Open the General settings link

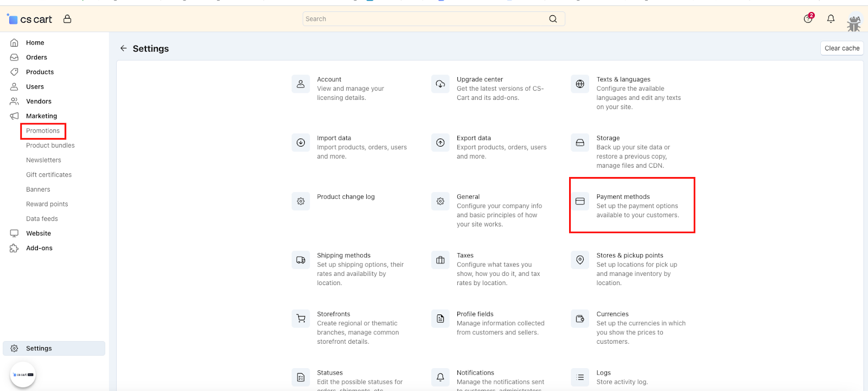coord(468,197)
